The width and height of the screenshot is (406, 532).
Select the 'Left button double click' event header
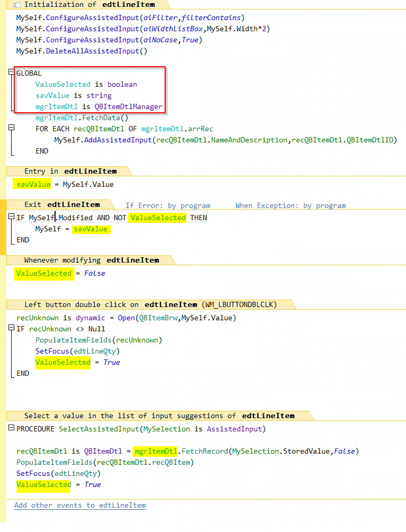click(x=150, y=304)
